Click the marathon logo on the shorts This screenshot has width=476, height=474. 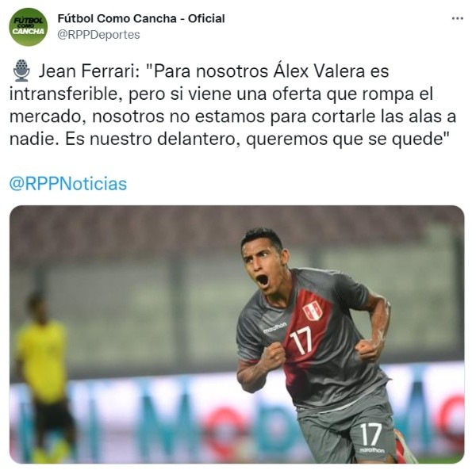tap(372, 450)
